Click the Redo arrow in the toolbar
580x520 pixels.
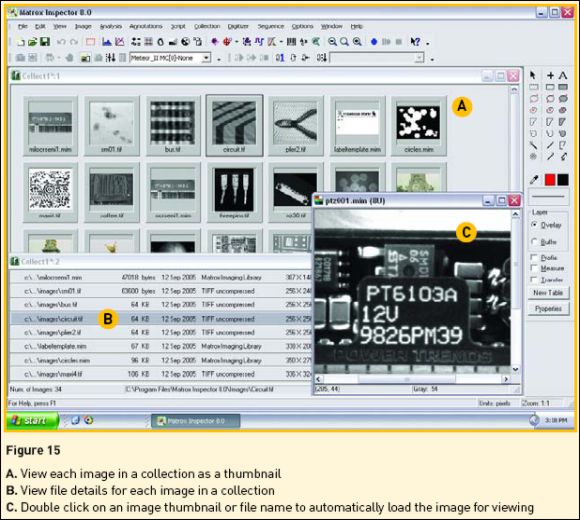point(74,42)
